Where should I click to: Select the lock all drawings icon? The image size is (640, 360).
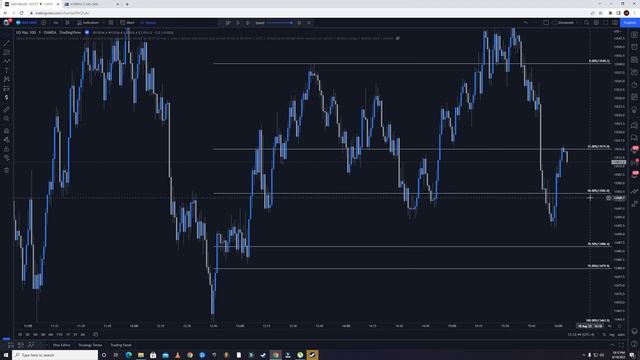(7, 149)
